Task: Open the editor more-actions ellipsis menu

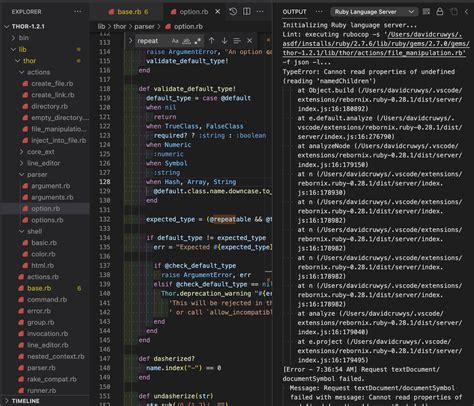Action: click(x=260, y=12)
